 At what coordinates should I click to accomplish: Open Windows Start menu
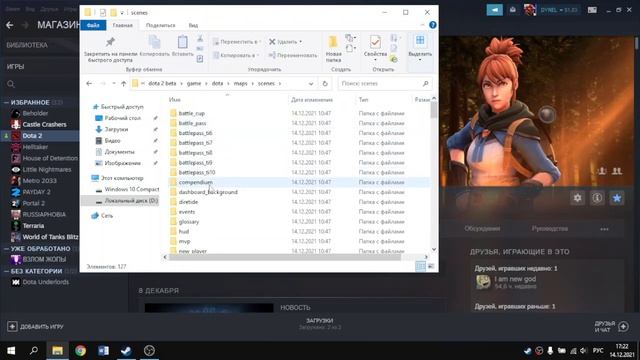(x=11, y=350)
